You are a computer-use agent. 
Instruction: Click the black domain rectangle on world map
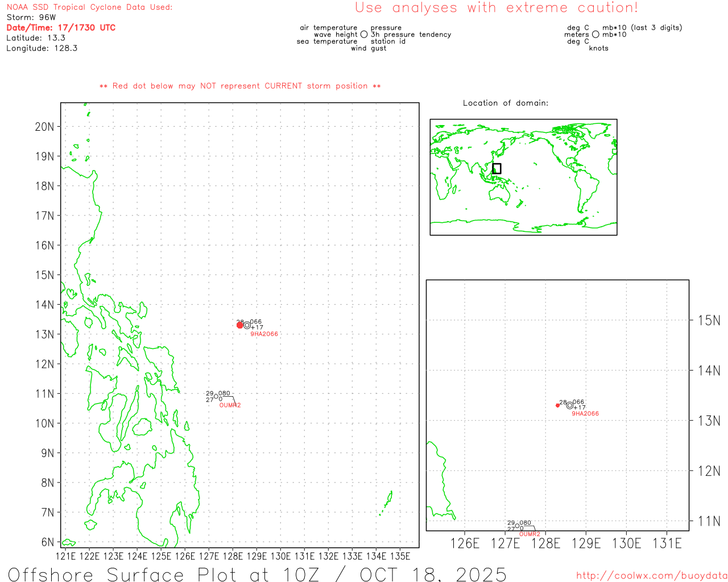tap(497, 168)
